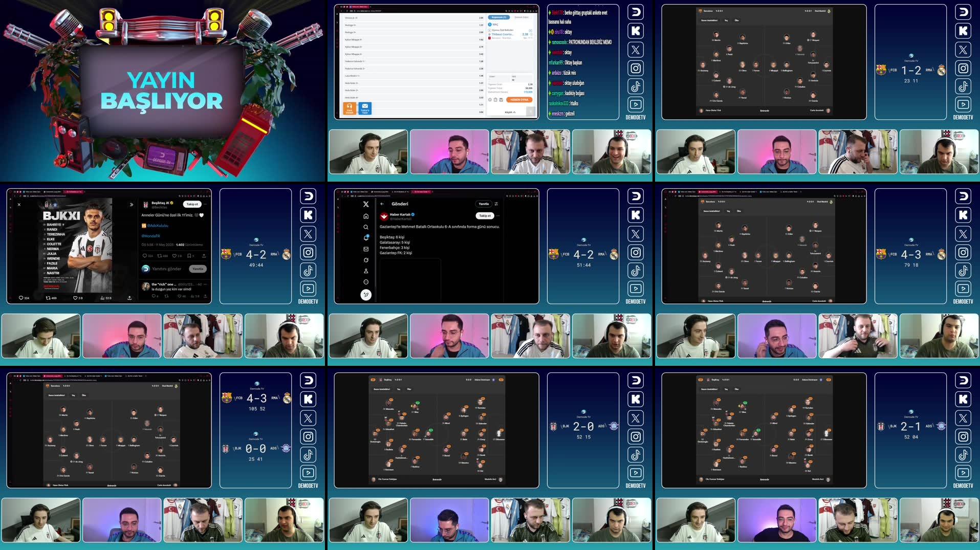Follow Beşiktaş JK with Takip et
Viewport: 980px width, 550px height.
pyautogui.click(x=192, y=204)
